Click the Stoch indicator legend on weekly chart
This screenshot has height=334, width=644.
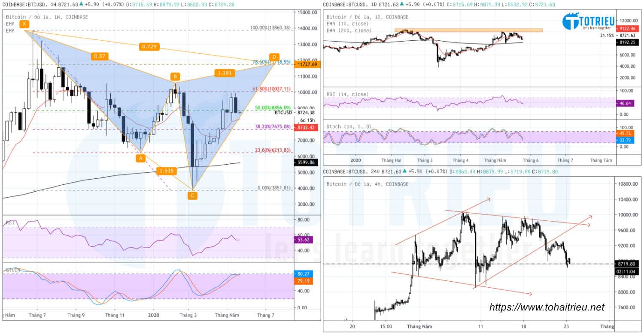tap(13, 270)
